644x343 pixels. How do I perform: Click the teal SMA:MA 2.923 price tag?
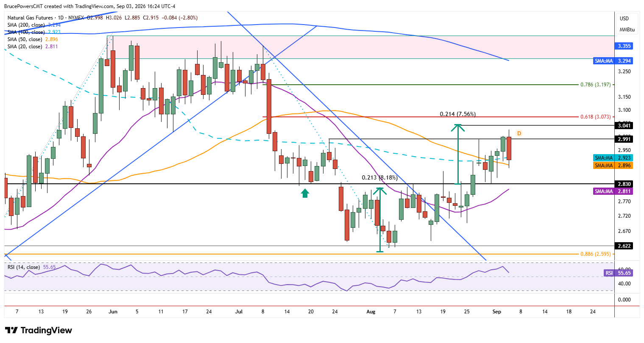(613, 158)
